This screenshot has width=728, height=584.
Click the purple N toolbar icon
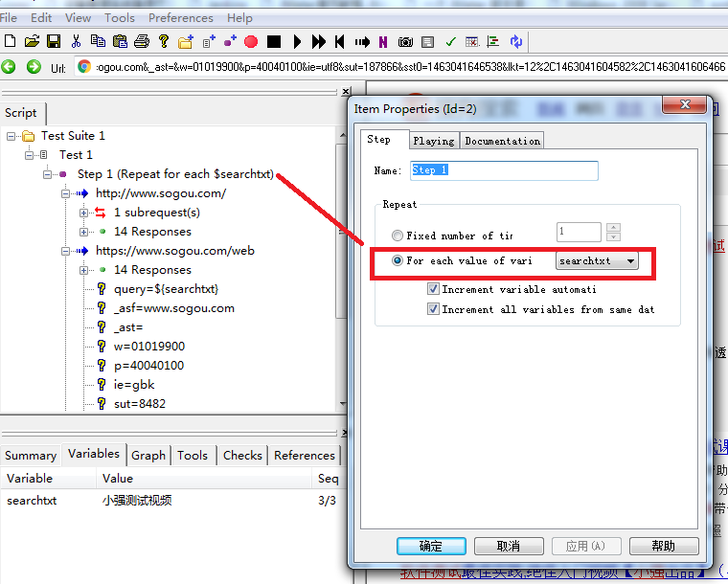click(383, 42)
